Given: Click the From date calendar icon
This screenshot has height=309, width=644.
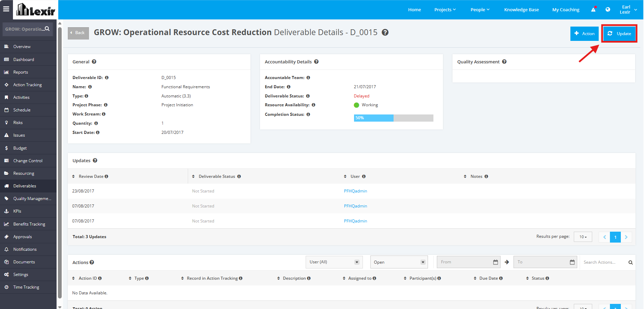Looking at the screenshot, I should click(496, 262).
